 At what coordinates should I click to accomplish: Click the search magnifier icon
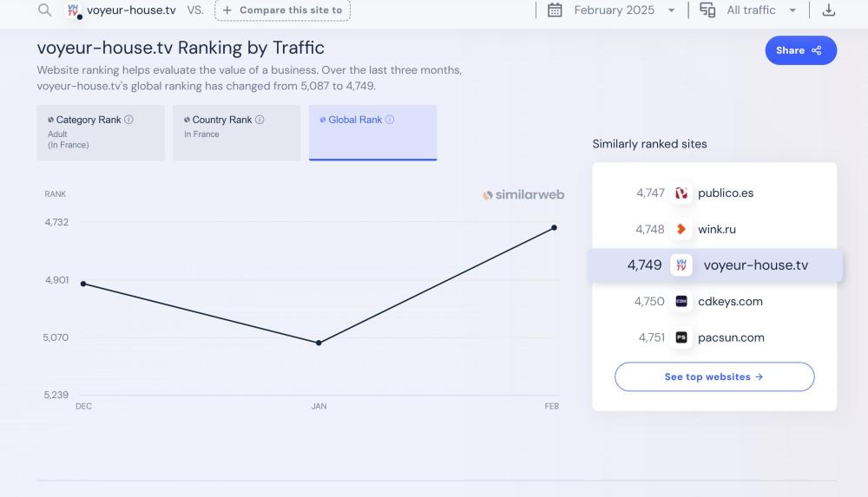[x=45, y=10]
